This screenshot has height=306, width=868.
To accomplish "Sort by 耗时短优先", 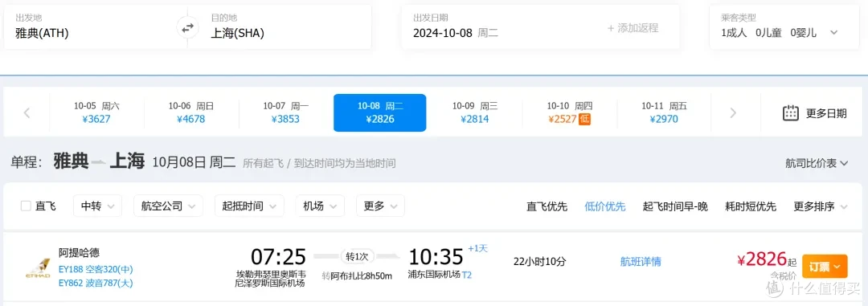I will tap(751, 206).
